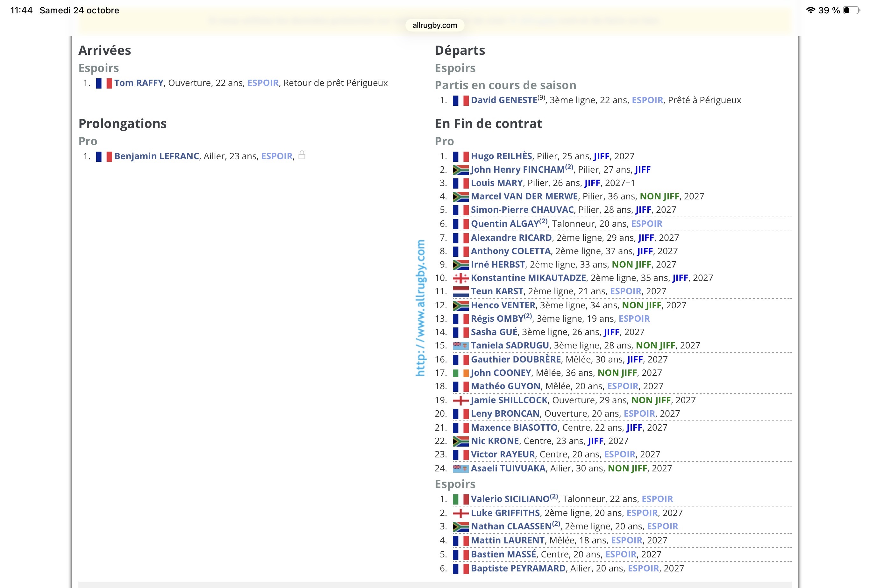Click Alexandre RICARD name link

click(511, 238)
